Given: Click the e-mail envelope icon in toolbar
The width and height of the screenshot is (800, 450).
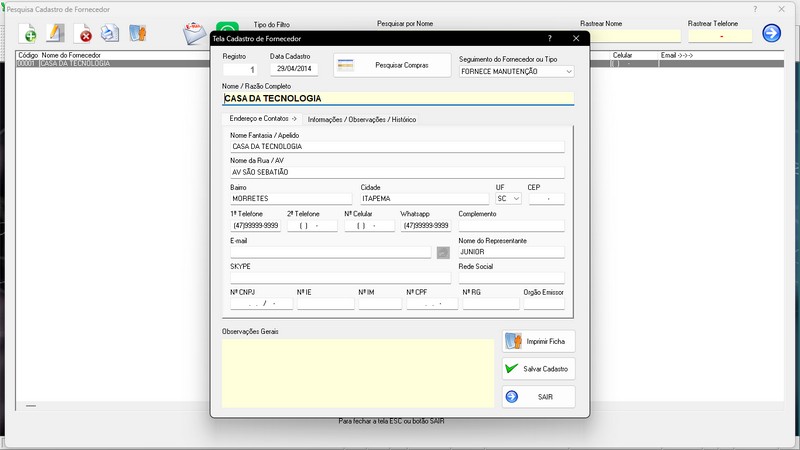Looking at the screenshot, I should (x=195, y=34).
